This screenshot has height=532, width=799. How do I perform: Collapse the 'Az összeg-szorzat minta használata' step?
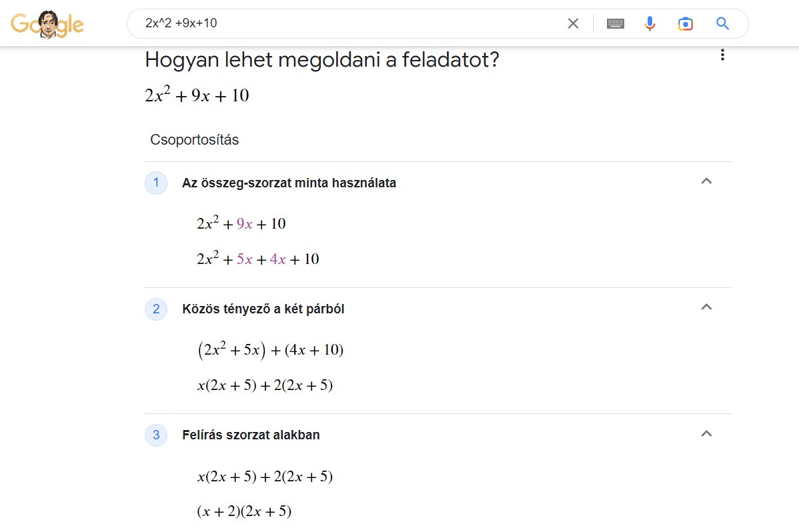(707, 181)
